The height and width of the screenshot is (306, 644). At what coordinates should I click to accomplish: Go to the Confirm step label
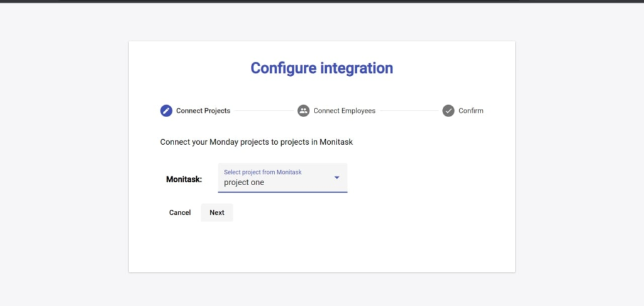coord(470,111)
